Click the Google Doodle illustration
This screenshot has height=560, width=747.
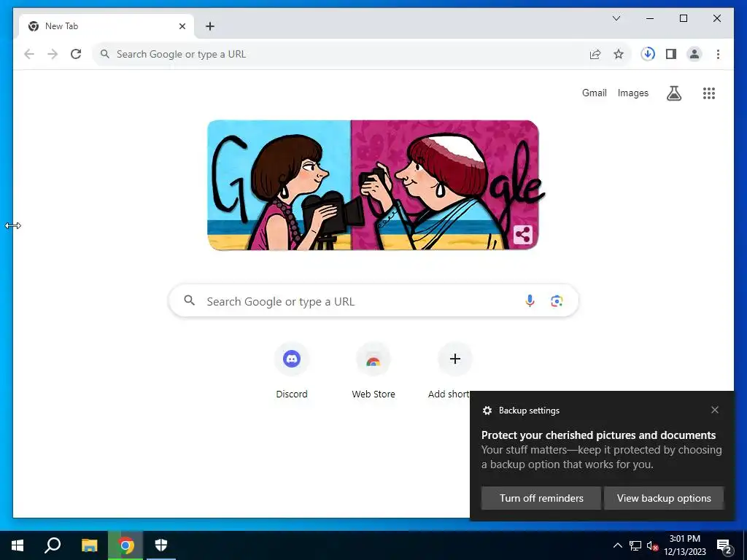(373, 184)
